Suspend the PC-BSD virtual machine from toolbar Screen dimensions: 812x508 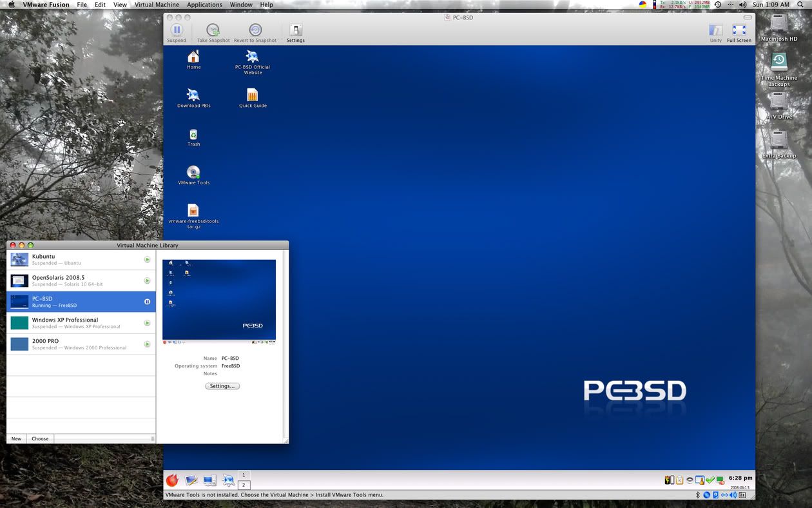[x=177, y=33]
